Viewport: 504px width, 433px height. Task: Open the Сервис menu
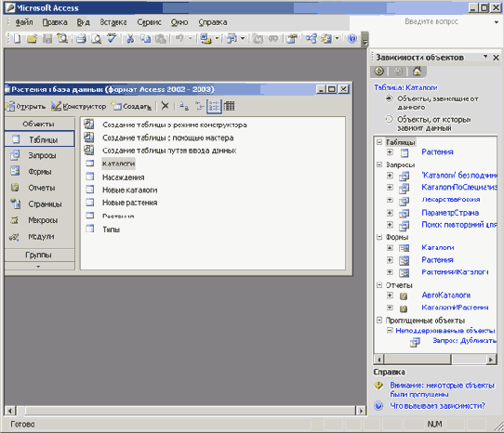click(149, 22)
